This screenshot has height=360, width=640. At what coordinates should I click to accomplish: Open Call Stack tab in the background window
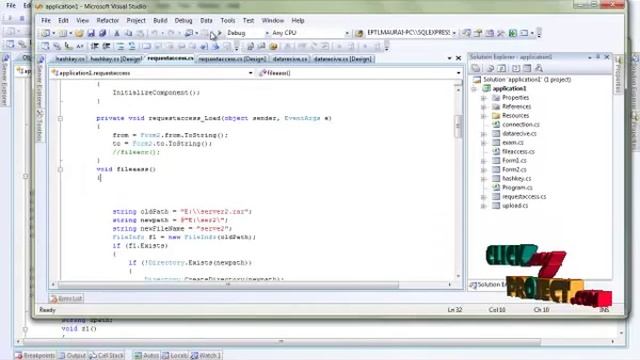point(106,356)
